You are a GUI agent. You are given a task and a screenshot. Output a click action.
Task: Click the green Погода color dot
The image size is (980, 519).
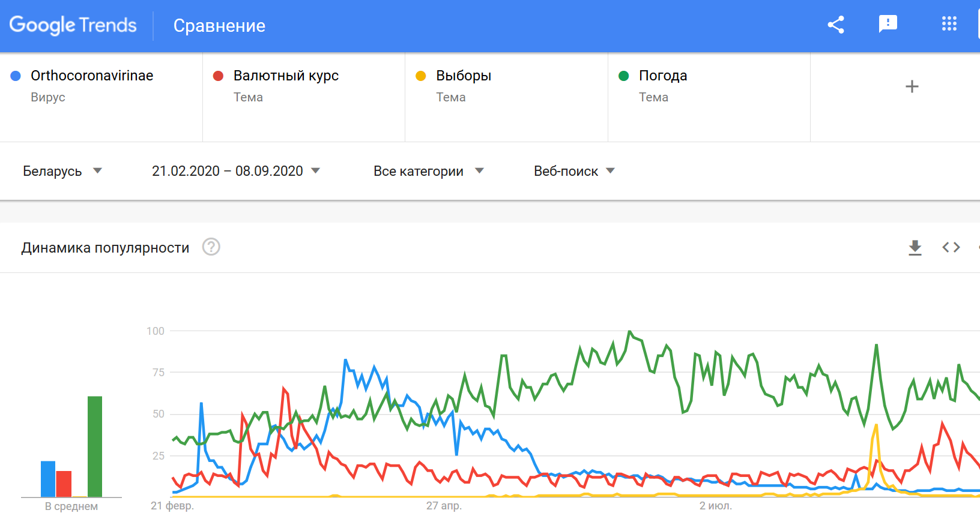tap(623, 76)
